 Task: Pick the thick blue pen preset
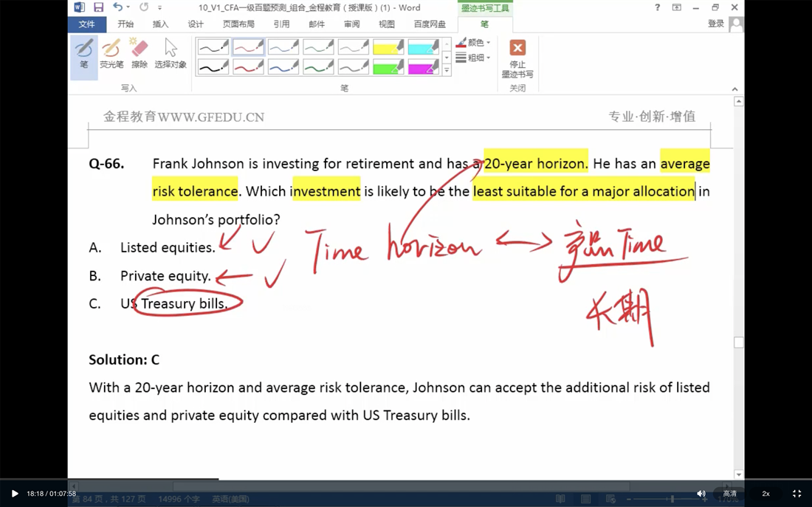(283, 67)
